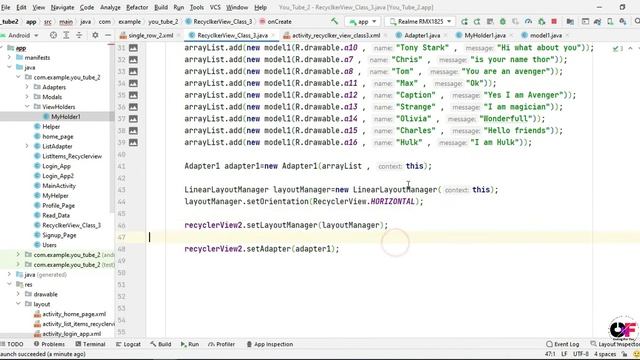Hide the Project panel with minus icon
Screen dimensions: 640x360
point(108,36)
